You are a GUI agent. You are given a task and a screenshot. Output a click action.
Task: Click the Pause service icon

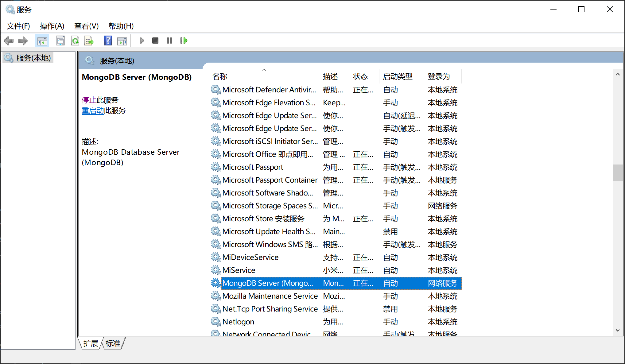tap(169, 41)
